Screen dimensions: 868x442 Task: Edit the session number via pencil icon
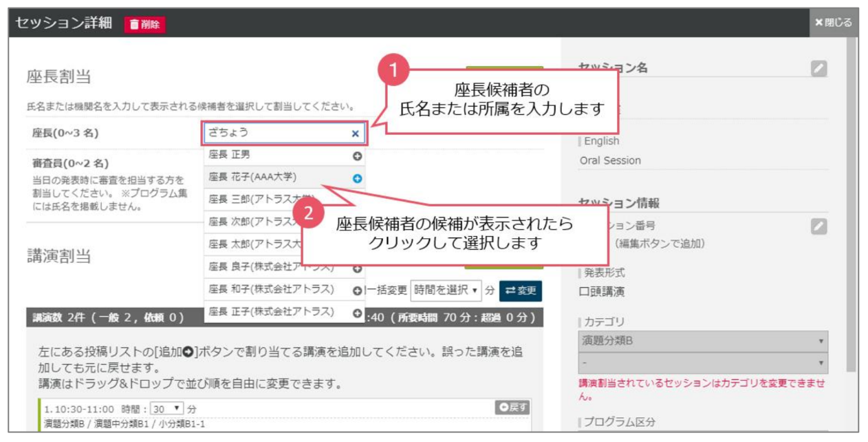[818, 225]
